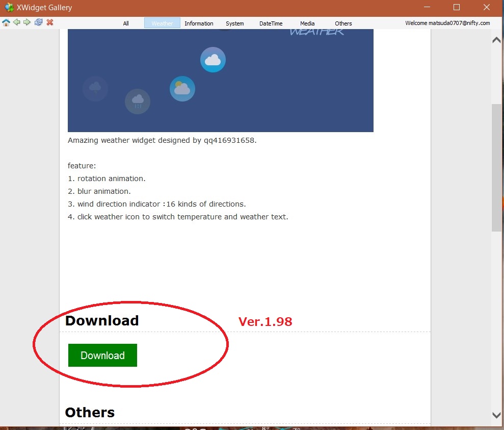Minimize the XWidget Gallery window

(x=427, y=7)
